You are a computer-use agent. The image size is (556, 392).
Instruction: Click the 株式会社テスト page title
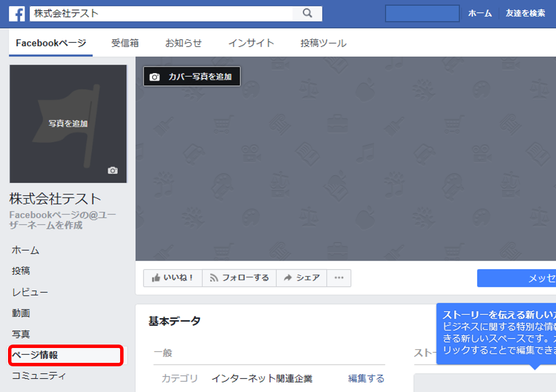(55, 199)
